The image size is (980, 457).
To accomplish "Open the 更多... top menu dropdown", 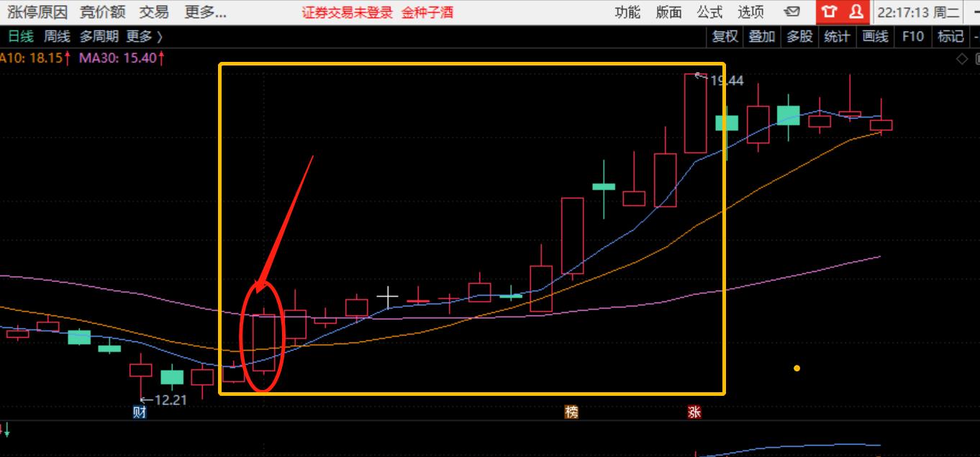I will 206,12.
